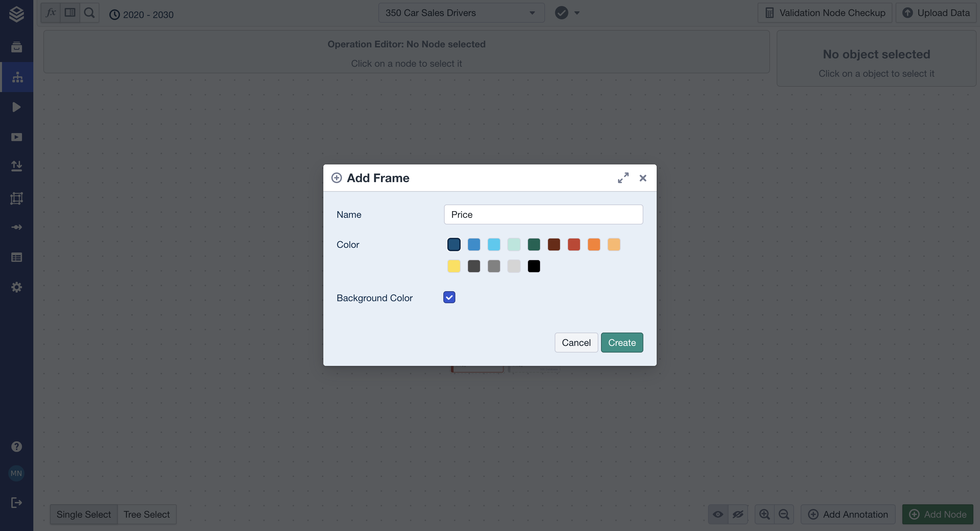Click the gear settings icon in sidebar
The width and height of the screenshot is (980, 531).
coord(17,287)
